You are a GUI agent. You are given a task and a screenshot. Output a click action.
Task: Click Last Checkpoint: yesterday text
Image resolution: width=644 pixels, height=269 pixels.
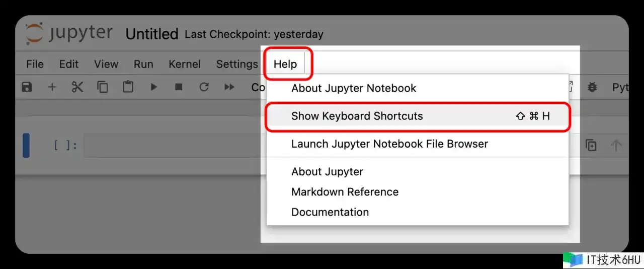pyautogui.click(x=254, y=35)
